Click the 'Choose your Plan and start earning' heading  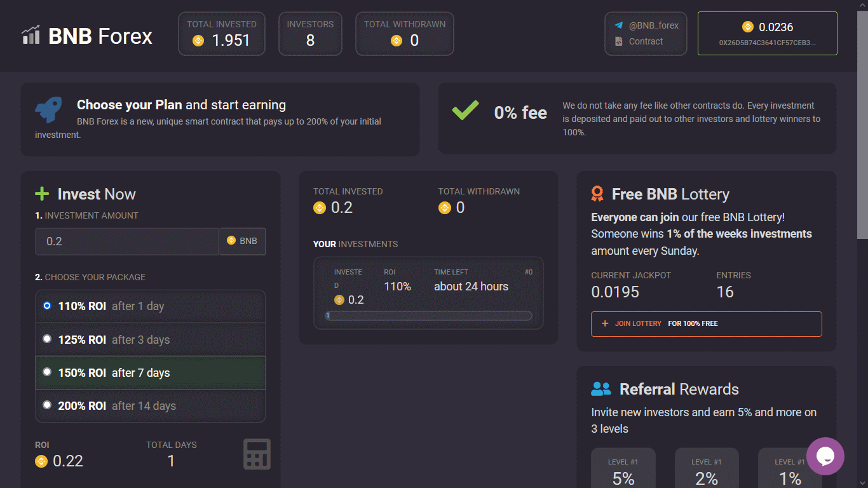(x=181, y=105)
